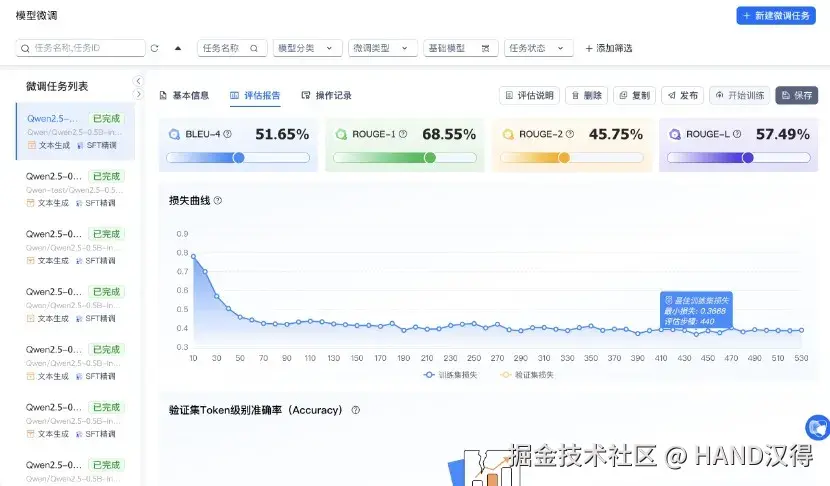Collapse the filter bar with the up arrow

pyautogui.click(x=178, y=48)
